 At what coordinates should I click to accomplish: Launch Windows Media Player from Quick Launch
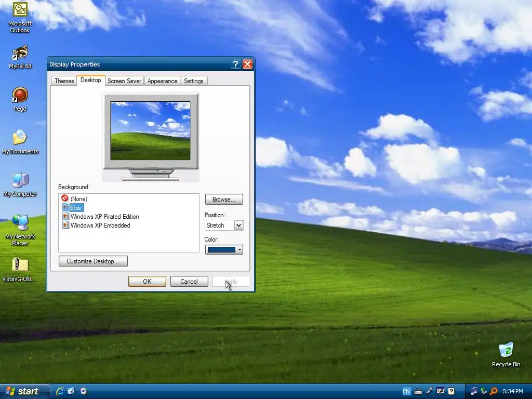[x=84, y=391]
